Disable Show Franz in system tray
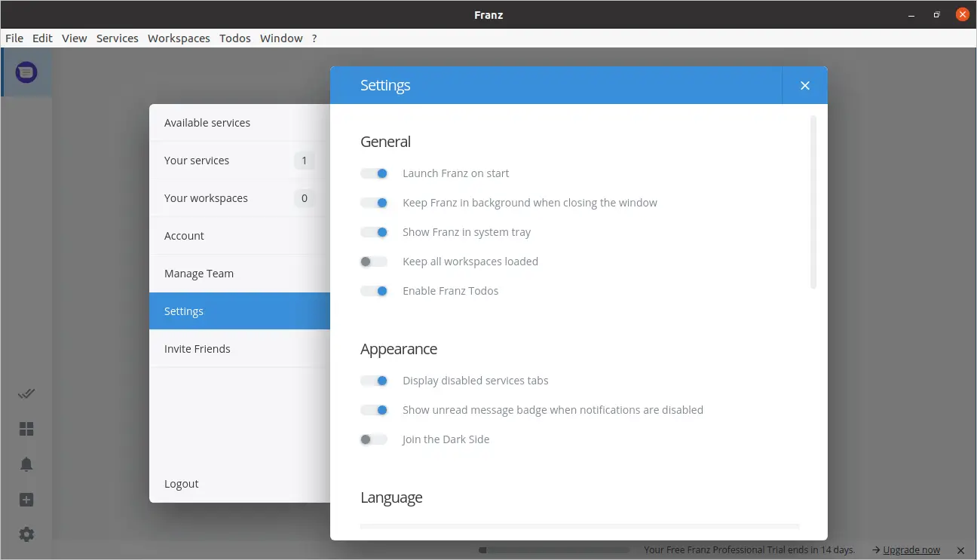This screenshot has width=977, height=560. pos(374,232)
